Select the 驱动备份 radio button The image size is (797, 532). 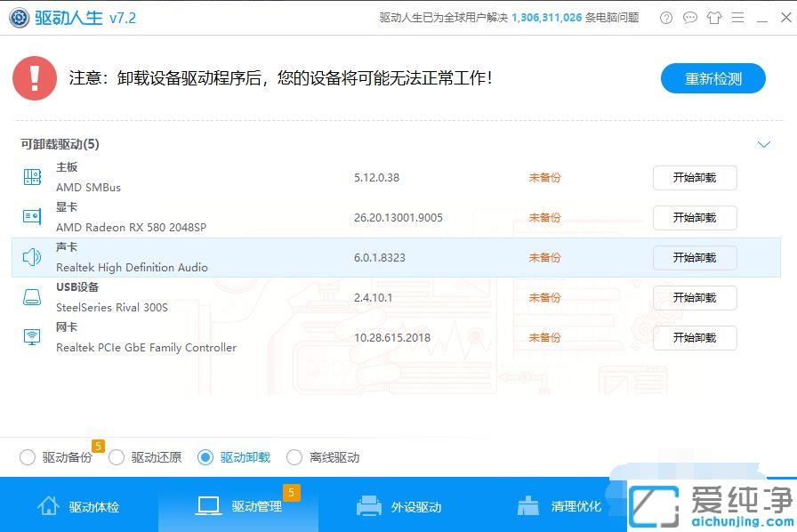click(28, 456)
